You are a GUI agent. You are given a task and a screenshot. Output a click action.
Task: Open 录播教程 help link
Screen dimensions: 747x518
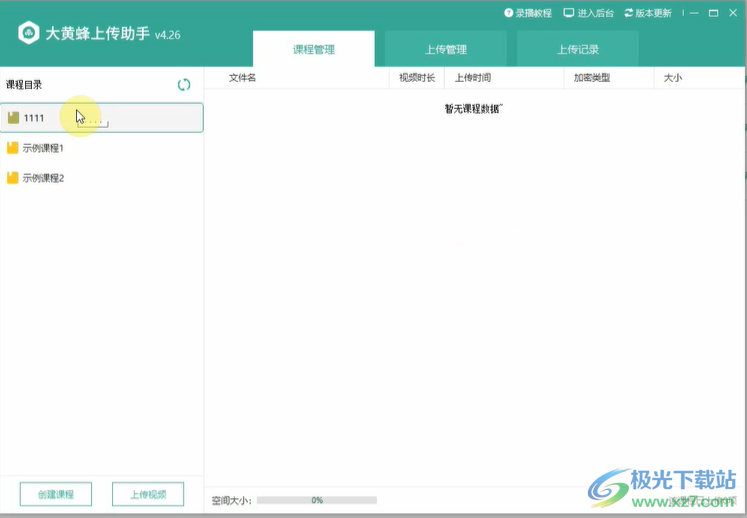point(528,13)
